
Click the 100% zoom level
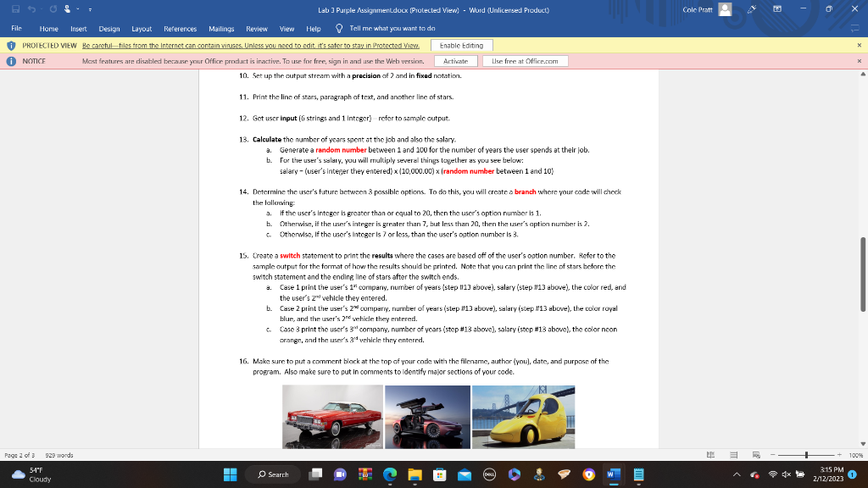click(x=856, y=455)
